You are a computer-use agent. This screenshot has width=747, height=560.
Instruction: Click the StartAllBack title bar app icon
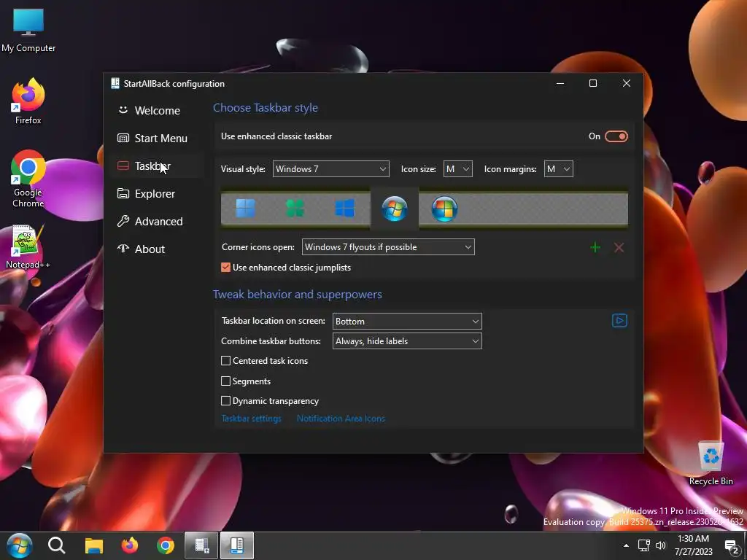(115, 83)
